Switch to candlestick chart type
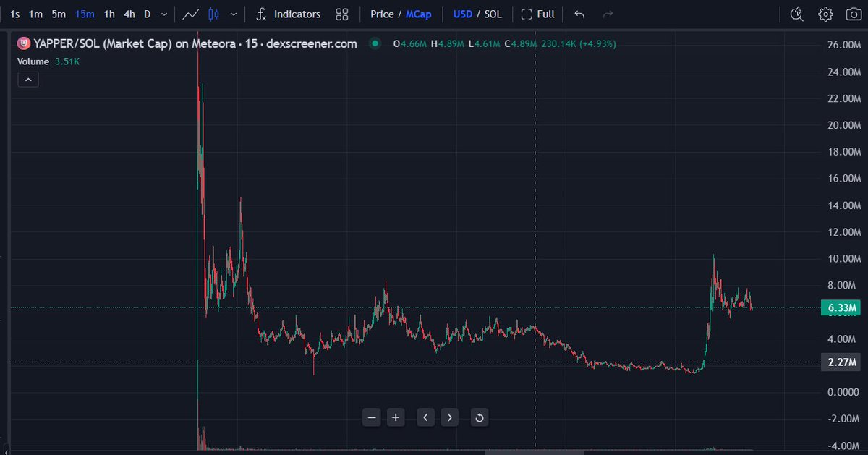This screenshot has height=455, width=868. click(x=213, y=14)
